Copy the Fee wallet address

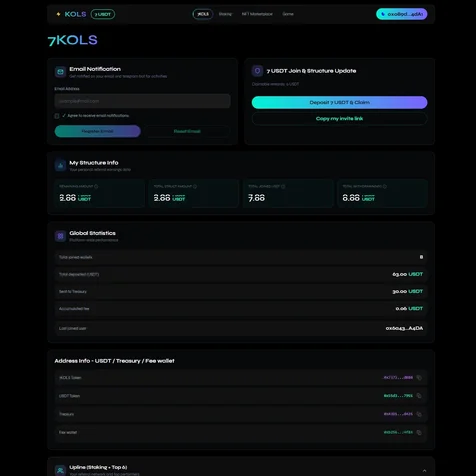coord(419,432)
